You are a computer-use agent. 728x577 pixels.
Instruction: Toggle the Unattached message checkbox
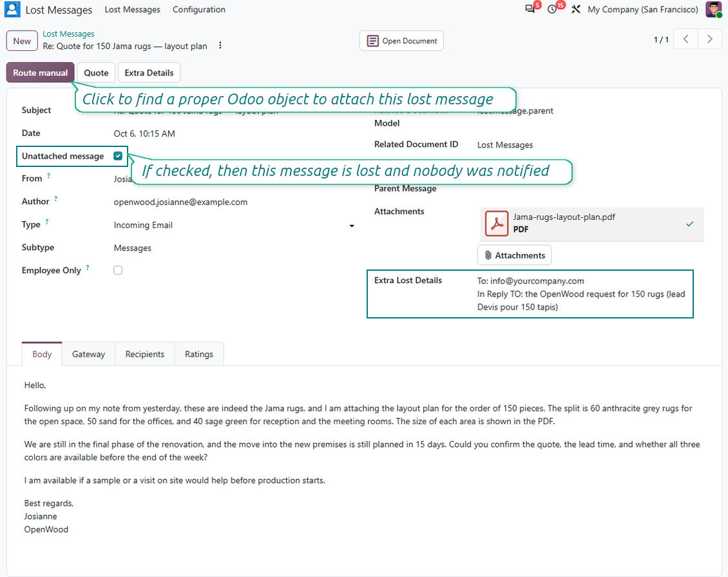(118, 156)
